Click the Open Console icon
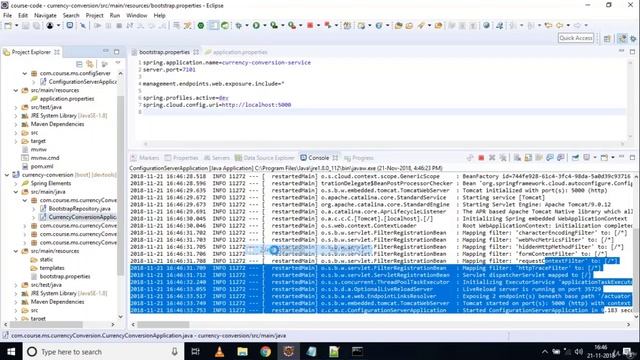The height and width of the screenshot is (360, 640). (x=604, y=158)
